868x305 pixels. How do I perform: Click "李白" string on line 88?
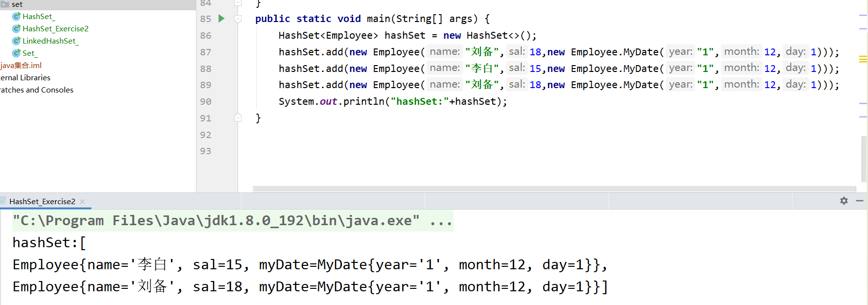pyautogui.click(x=482, y=69)
